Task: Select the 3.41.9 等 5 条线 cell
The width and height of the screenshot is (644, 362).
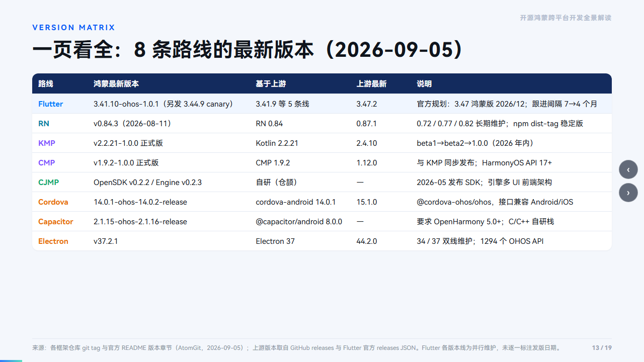Action: click(x=282, y=104)
